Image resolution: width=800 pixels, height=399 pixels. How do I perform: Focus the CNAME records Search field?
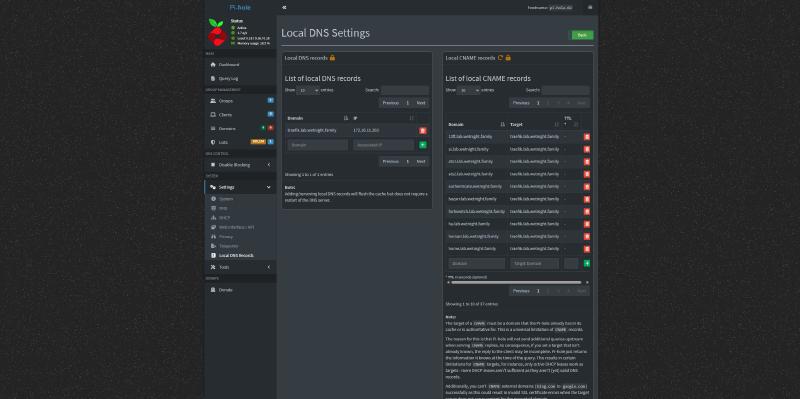coord(566,90)
